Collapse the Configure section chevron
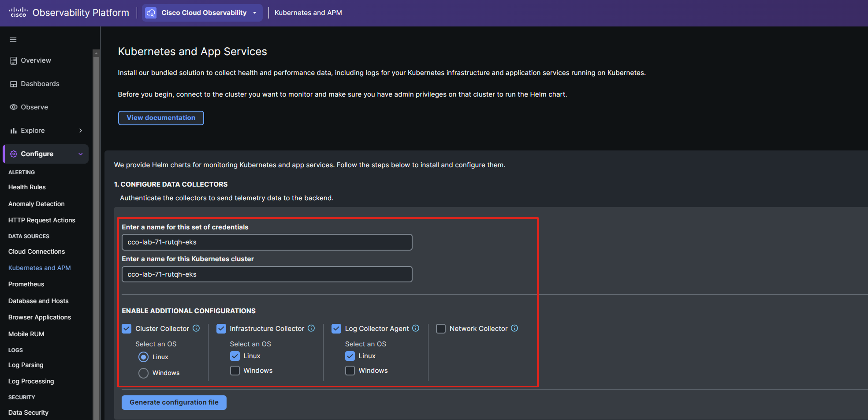Screen dimensions: 868x420 click(80, 154)
